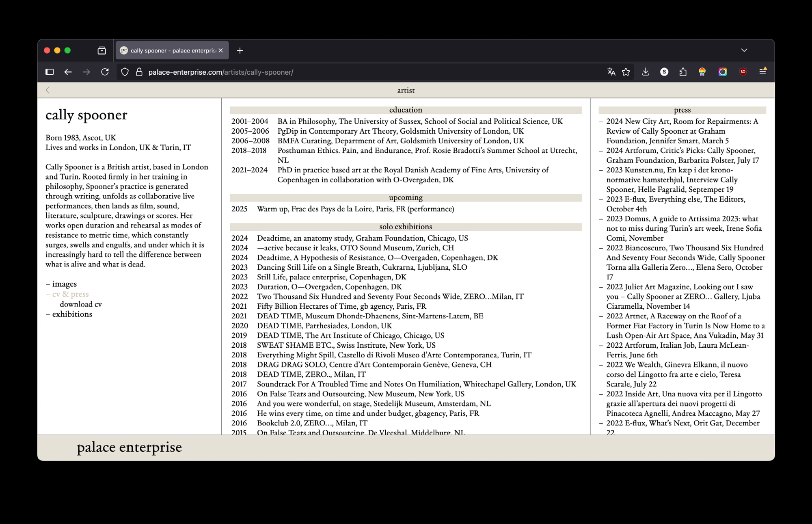The image size is (812, 524).
Task: Click the upcoming section header
Action: (406, 198)
